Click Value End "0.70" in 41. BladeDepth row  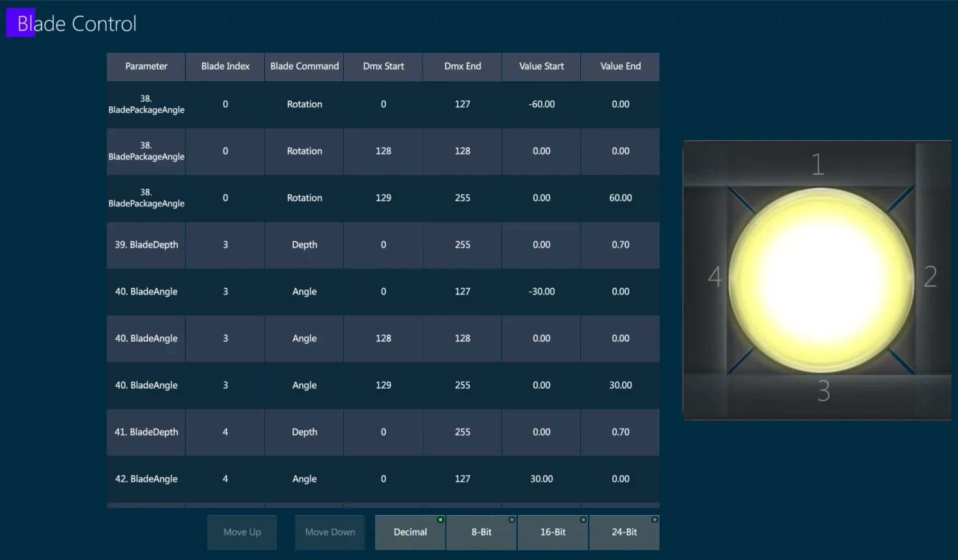click(x=621, y=432)
